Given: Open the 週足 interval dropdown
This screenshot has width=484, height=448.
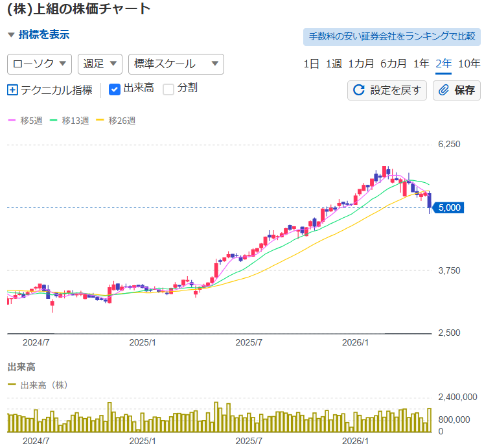Looking at the screenshot, I should click(100, 64).
